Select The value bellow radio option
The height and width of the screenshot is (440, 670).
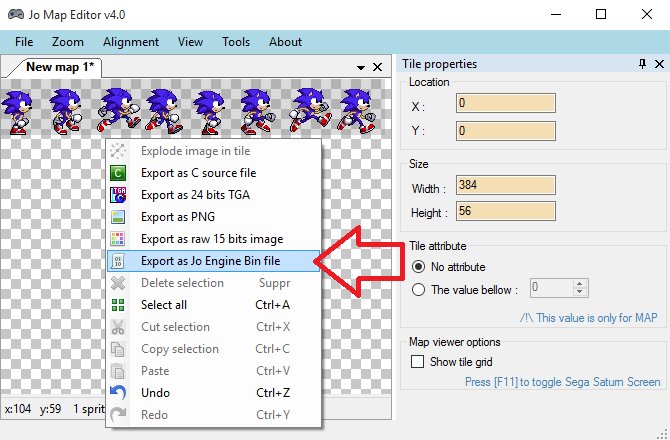[x=418, y=290]
